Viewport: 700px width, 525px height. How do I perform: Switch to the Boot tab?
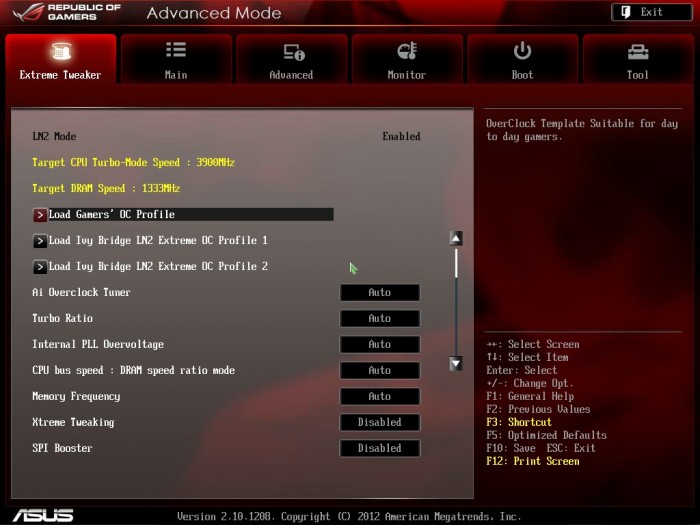pos(522,59)
